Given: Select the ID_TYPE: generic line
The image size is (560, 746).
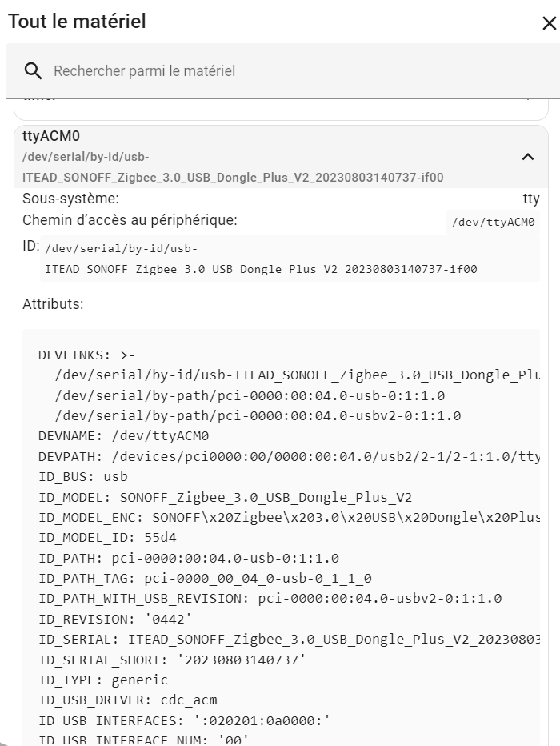Looking at the screenshot, I should click(x=103, y=680).
